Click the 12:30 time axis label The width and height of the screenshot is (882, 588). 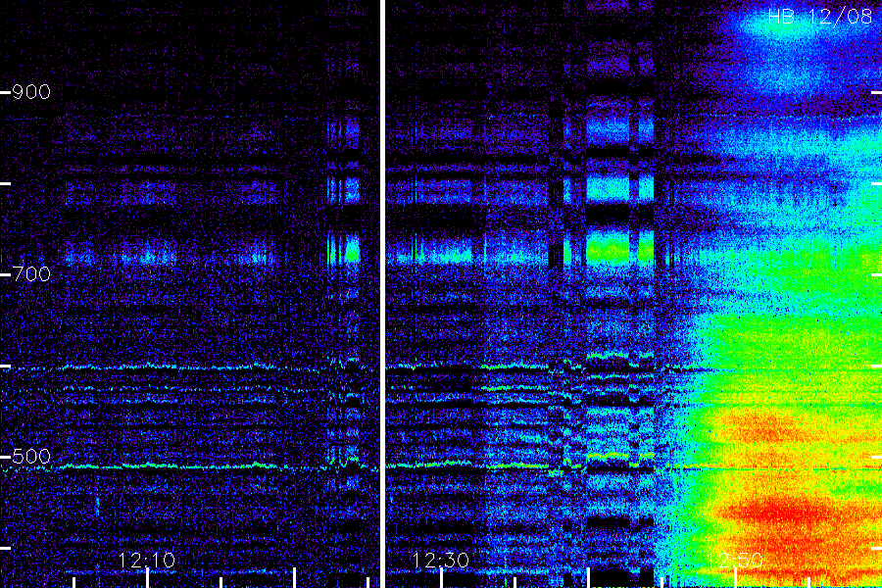coord(441,560)
